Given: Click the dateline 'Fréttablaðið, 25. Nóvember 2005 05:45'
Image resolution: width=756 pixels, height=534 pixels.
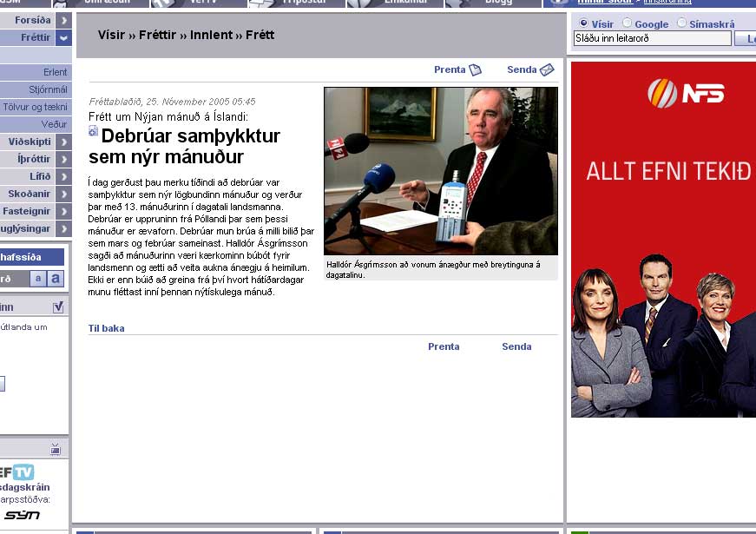Looking at the screenshot, I should (x=172, y=102).
